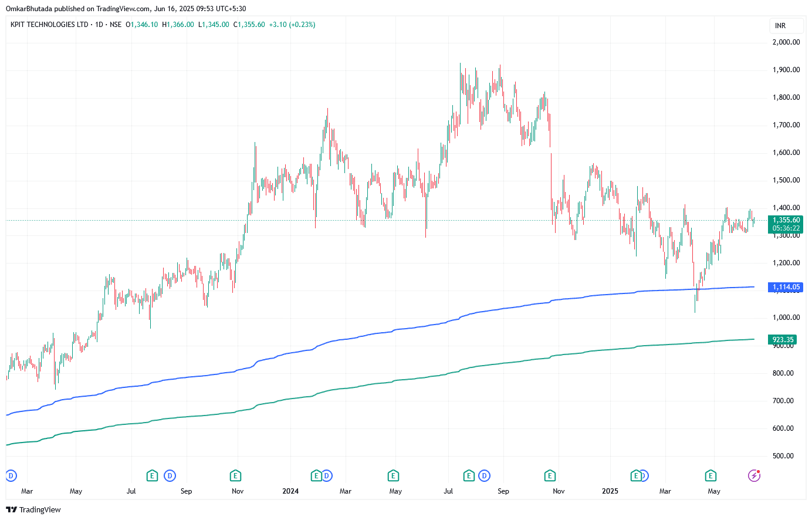Click the 2,000.00 price axis label

pos(786,42)
